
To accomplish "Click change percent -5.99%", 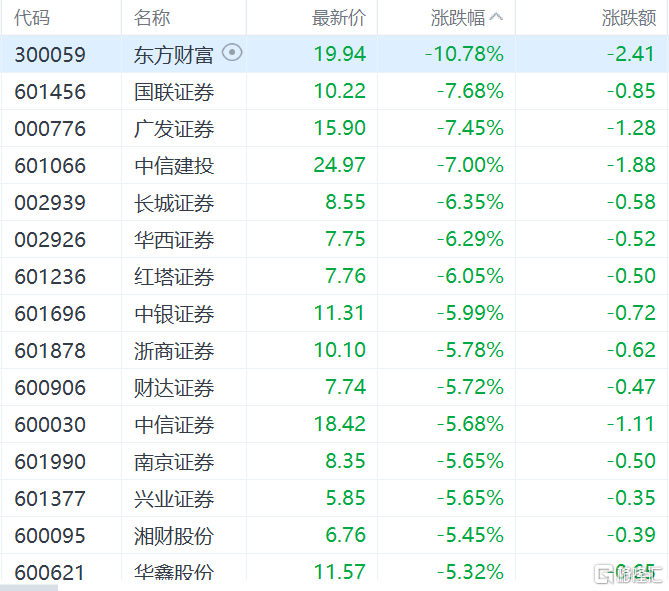I will click(470, 313).
